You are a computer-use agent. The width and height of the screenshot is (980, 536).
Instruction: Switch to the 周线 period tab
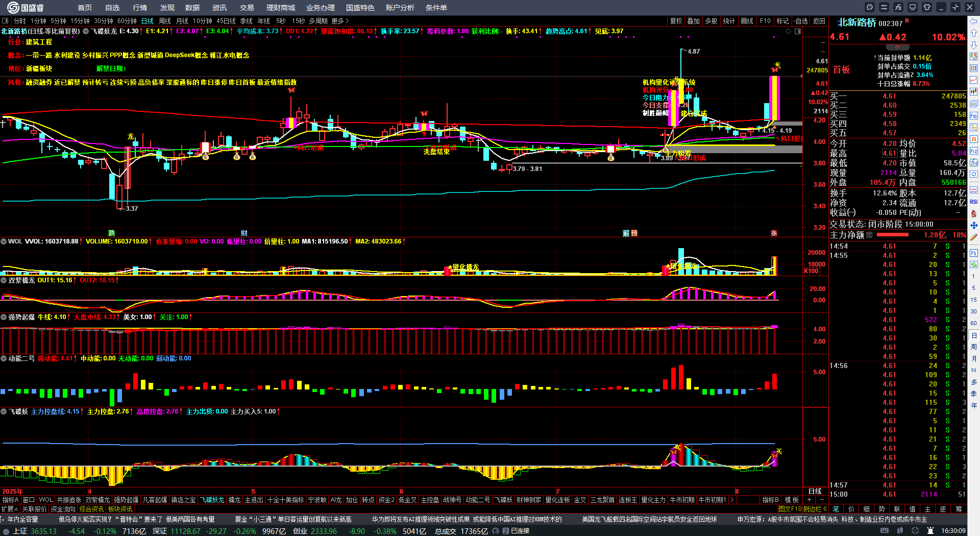click(x=165, y=21)
